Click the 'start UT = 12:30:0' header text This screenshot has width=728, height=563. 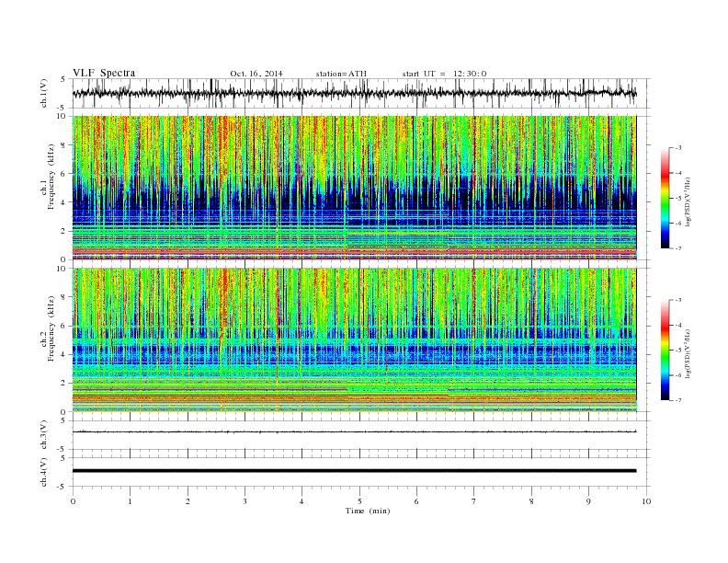tap(444, 74)
